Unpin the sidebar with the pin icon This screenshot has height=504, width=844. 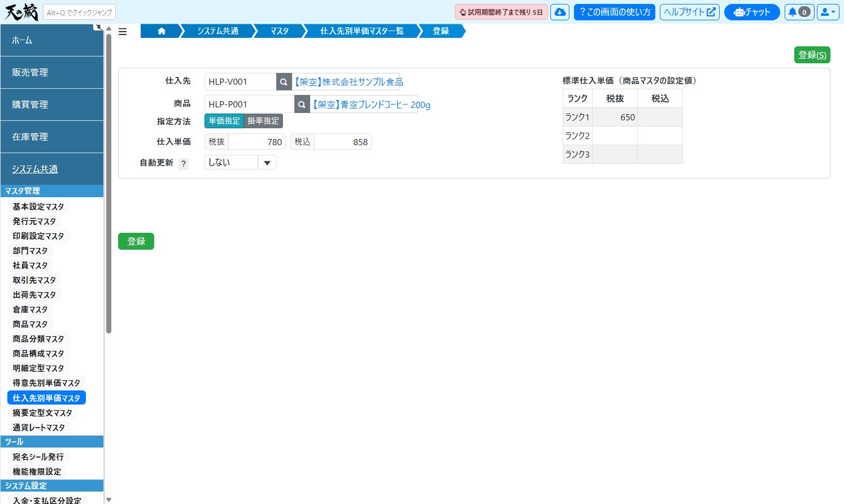point(98,27)
